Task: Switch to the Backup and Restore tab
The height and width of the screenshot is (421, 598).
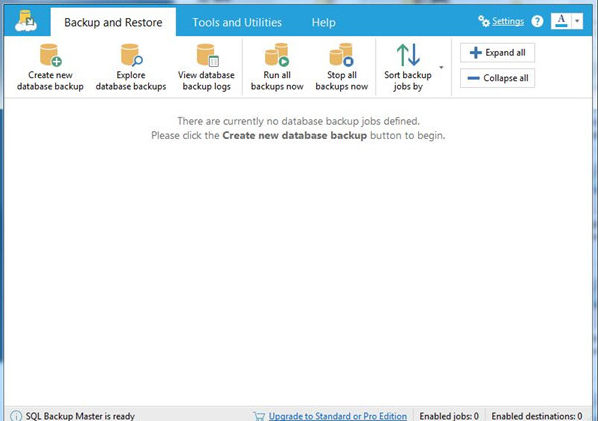Action: click(x=113, y=22)
